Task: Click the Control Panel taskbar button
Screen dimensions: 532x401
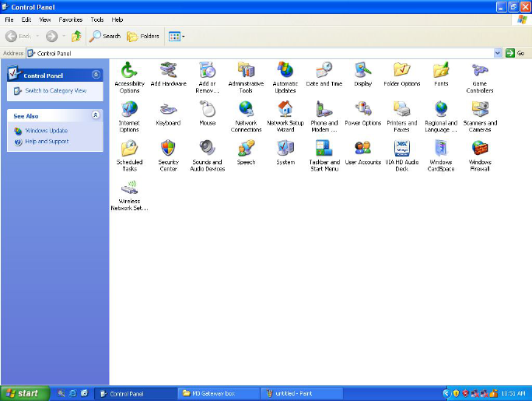Action: coord(135,393)
